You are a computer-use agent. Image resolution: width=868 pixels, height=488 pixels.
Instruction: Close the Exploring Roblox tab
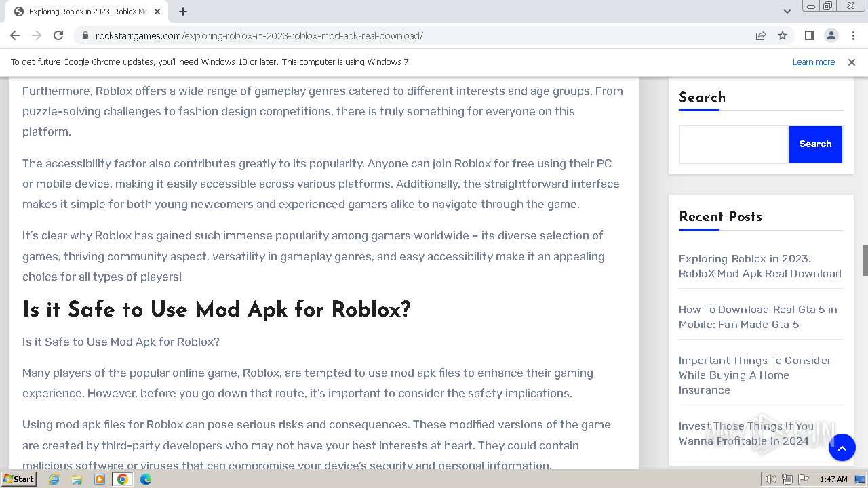[157, 12]
